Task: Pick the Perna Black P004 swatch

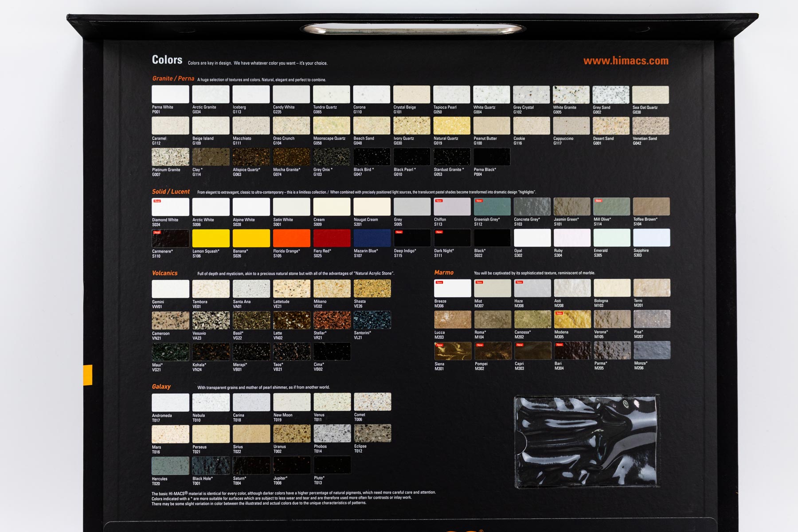Action: pos(492,157)
